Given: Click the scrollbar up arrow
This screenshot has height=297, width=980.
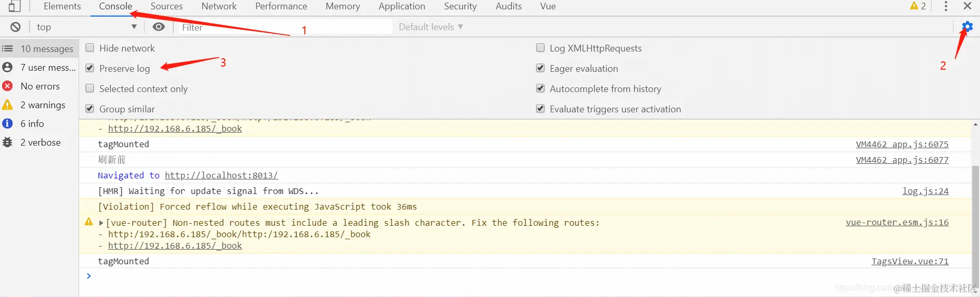Looking at the screenshot, I should 975,124.
